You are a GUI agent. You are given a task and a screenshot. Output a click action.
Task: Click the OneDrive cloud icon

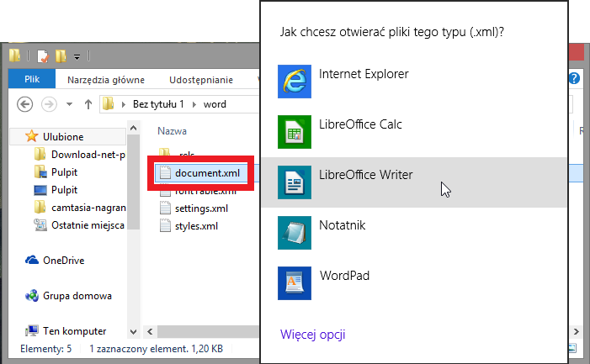(x=32, y=260)
